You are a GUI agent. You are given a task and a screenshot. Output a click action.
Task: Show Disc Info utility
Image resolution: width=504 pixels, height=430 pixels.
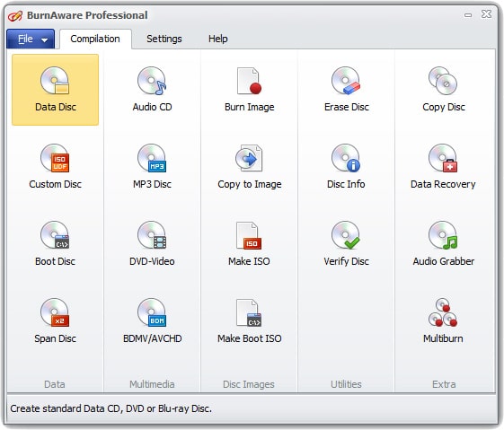(346, 167)
